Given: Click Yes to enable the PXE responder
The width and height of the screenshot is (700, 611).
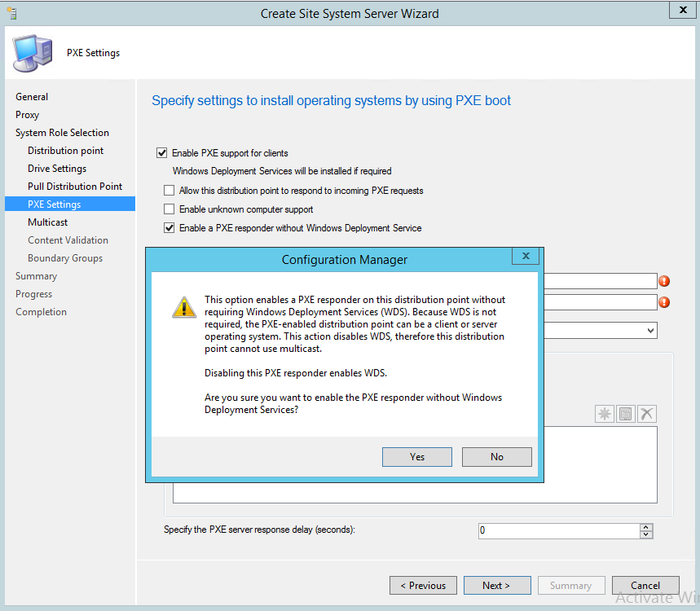Looking at the screenshot, I should [416, 456].
